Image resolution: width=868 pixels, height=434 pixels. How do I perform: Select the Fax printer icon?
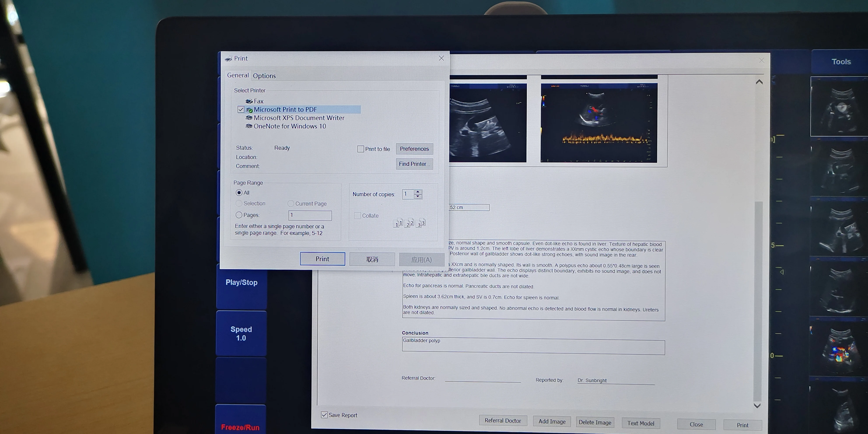(249, 101)
